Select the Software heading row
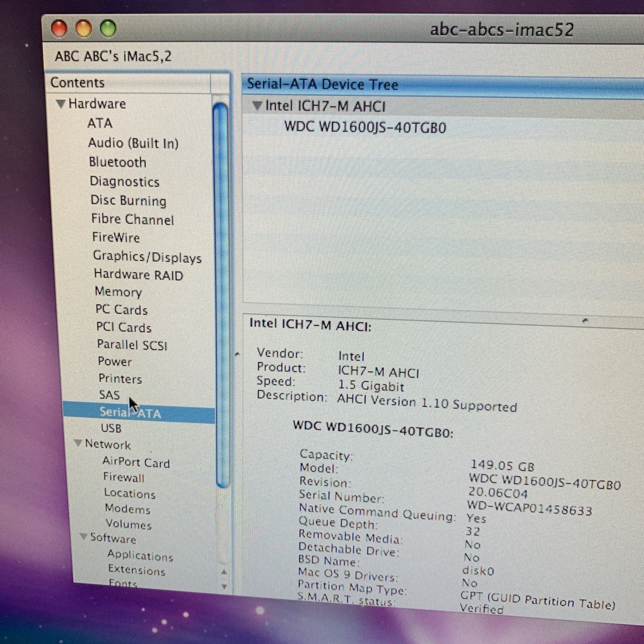This screenshot has width=644, height=644. pos(113,538)
